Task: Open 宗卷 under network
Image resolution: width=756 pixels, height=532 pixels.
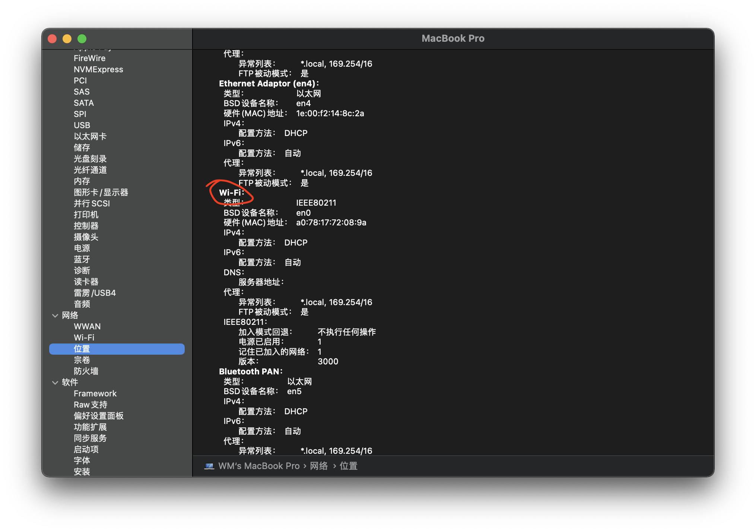Action: 82,360
